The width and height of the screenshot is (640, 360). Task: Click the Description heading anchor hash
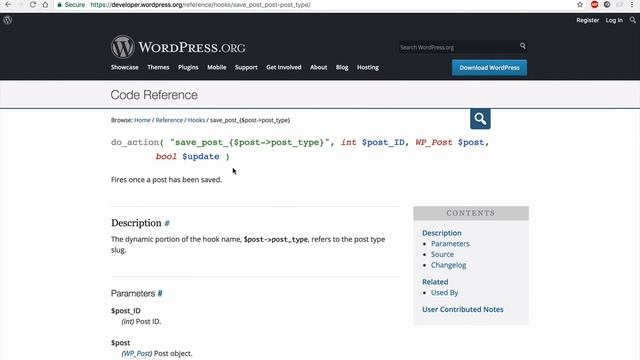(167, 223)
